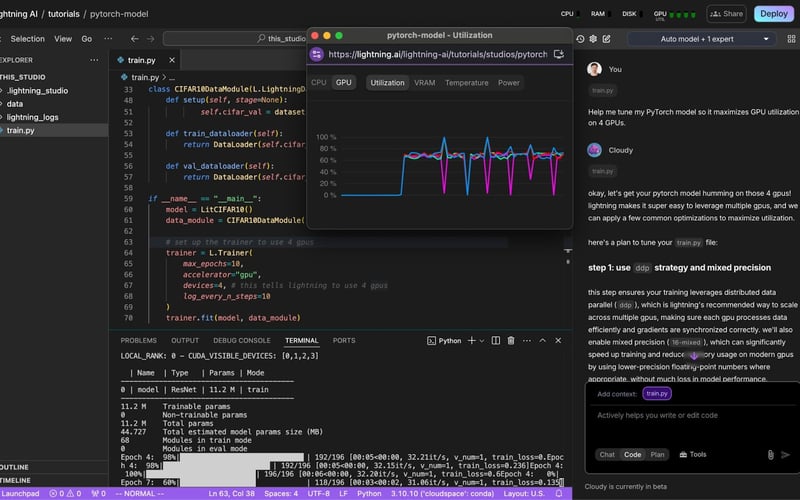Select the Temperature metric tab
The width and height of the screenshot is (800, 500).
(466, 83)
